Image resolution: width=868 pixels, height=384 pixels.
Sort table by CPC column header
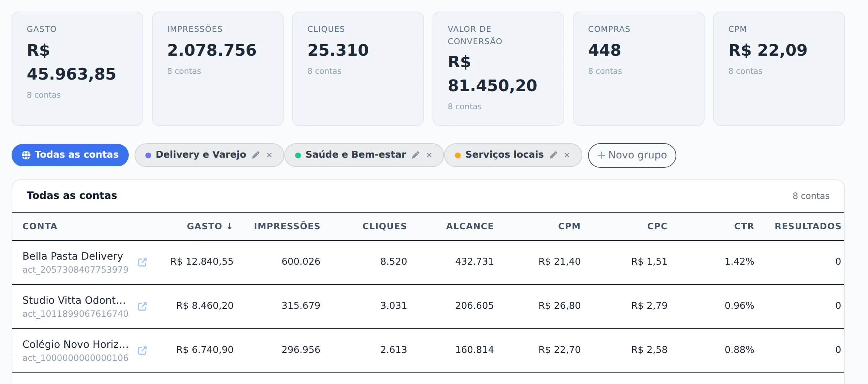[x=657, y=226]
